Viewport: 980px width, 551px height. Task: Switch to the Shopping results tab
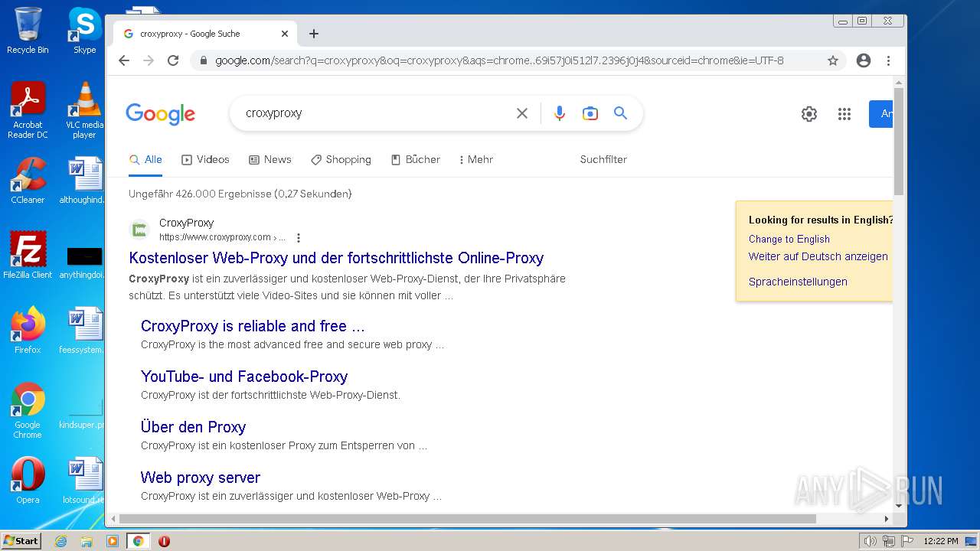pos(341,159)
